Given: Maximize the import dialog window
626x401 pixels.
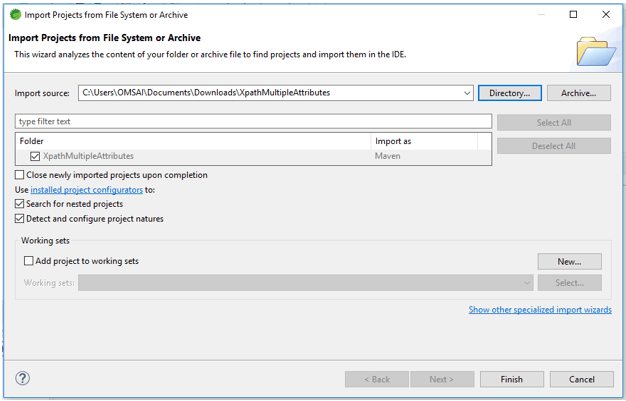Looking at the screenshot, I should click(x=573, y=15).
